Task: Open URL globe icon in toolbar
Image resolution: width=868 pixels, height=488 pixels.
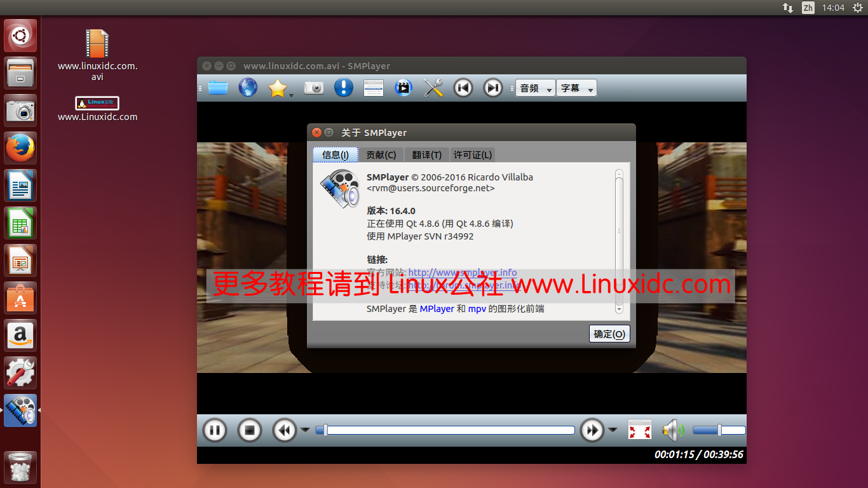Action: [248, 88]
